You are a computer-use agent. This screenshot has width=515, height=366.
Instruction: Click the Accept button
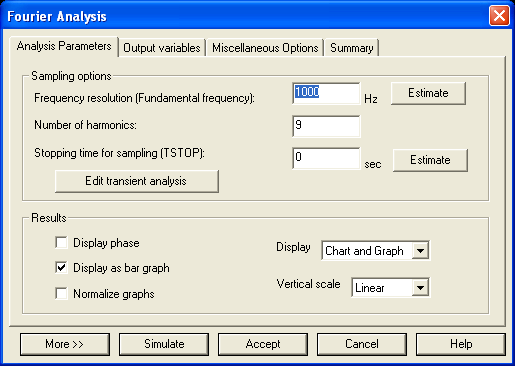click(x=263, y=344)
